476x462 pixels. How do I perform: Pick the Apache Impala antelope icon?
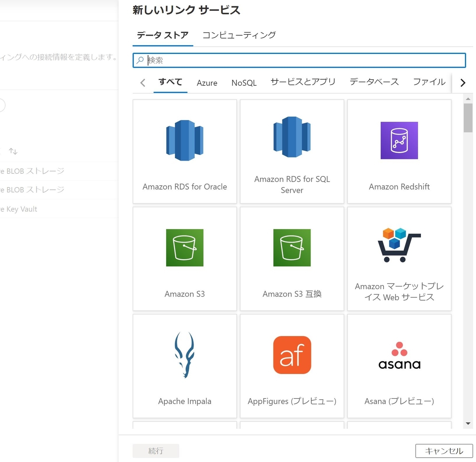185,355
